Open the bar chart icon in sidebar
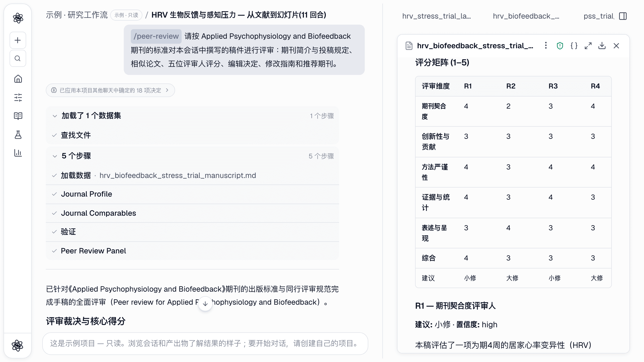 point(18,153)
